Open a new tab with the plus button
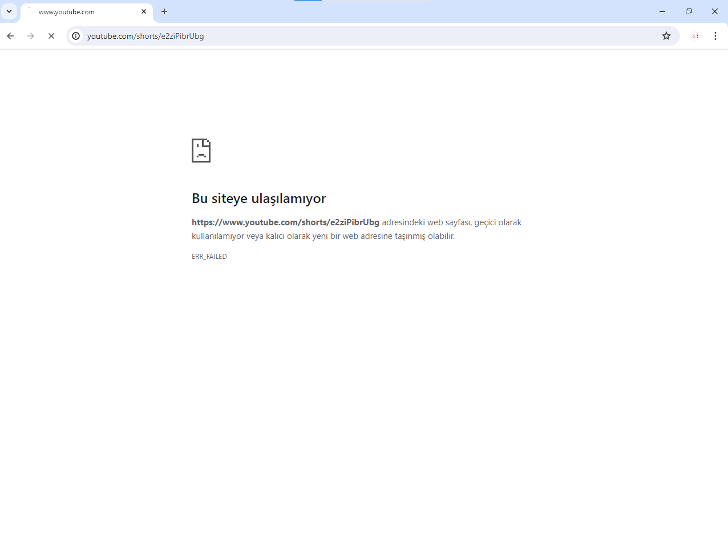 tap(164, 11)
